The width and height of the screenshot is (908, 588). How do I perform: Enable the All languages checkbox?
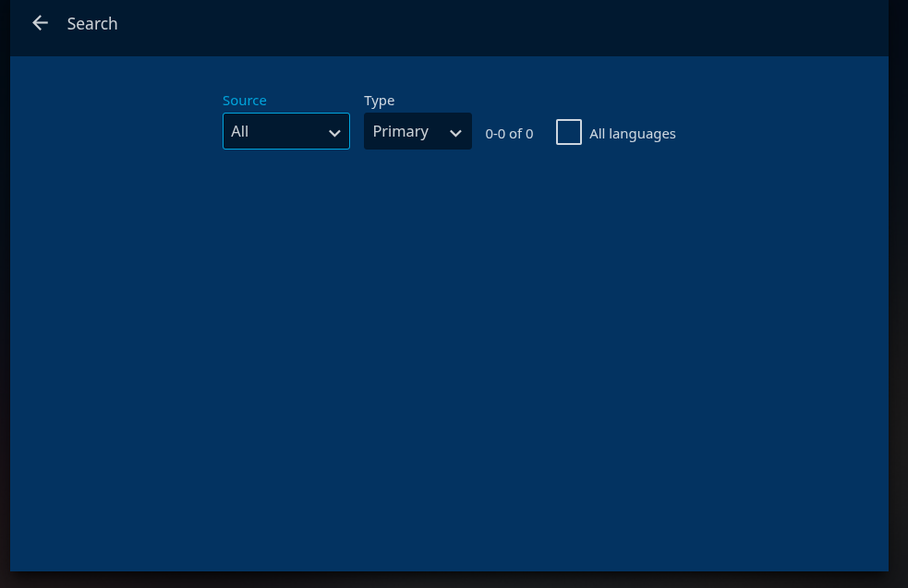point(569,132)
